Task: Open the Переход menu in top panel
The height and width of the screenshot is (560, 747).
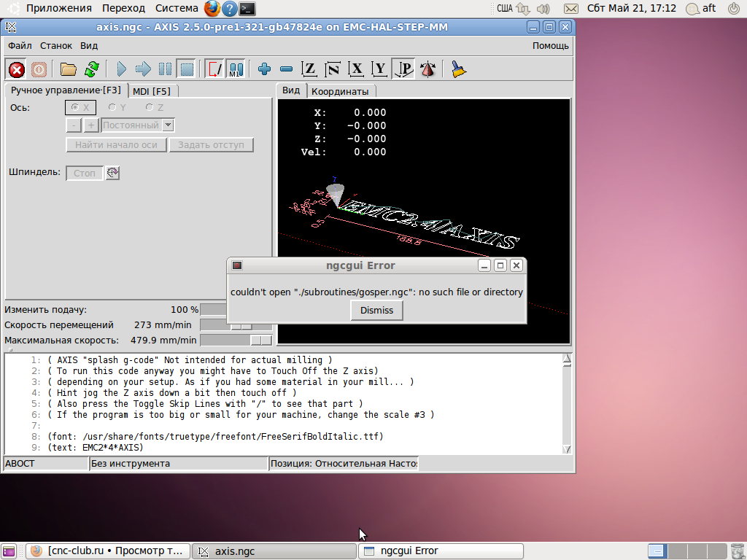Action: coord(123,8)
